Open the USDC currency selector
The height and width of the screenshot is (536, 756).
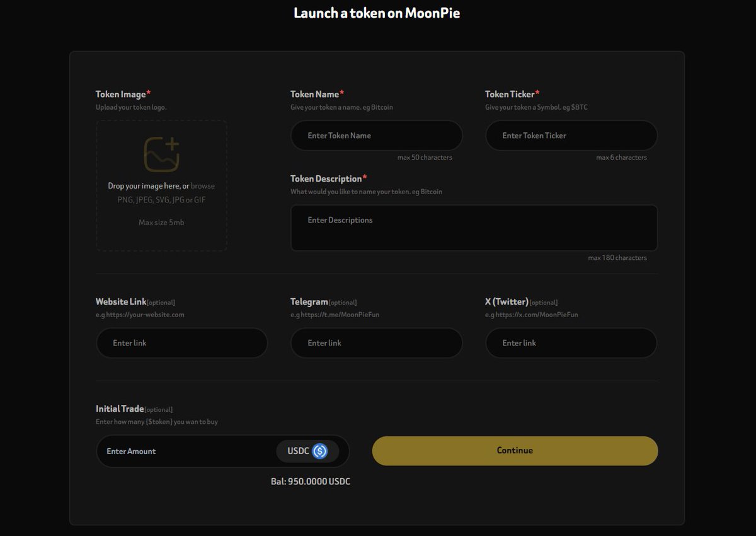click(307, 451)
